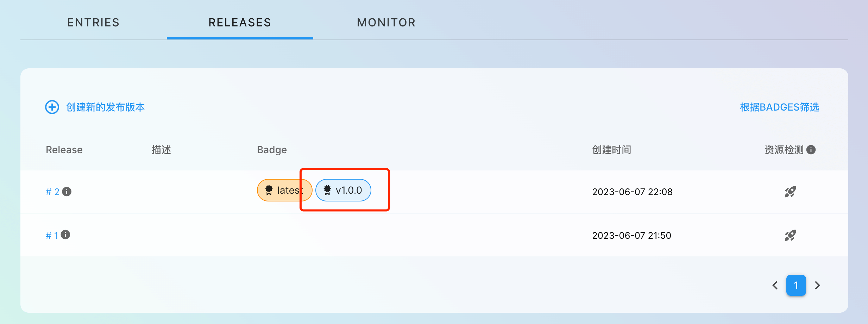This screenshot has height=324, width=868.
Task: Click rocket icon for the 21:50 release
Action: [x=790, y=235]
